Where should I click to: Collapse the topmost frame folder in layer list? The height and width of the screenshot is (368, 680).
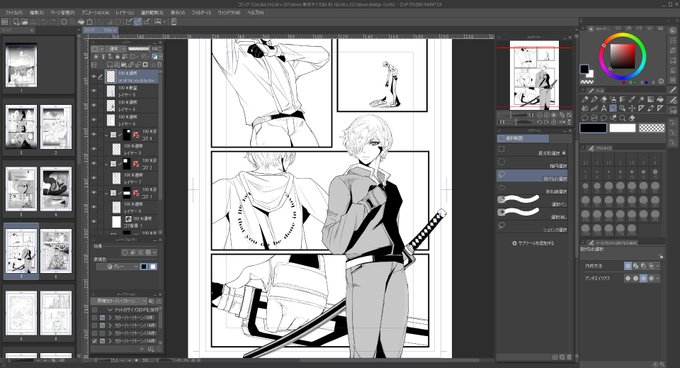[x=107, y=135]
